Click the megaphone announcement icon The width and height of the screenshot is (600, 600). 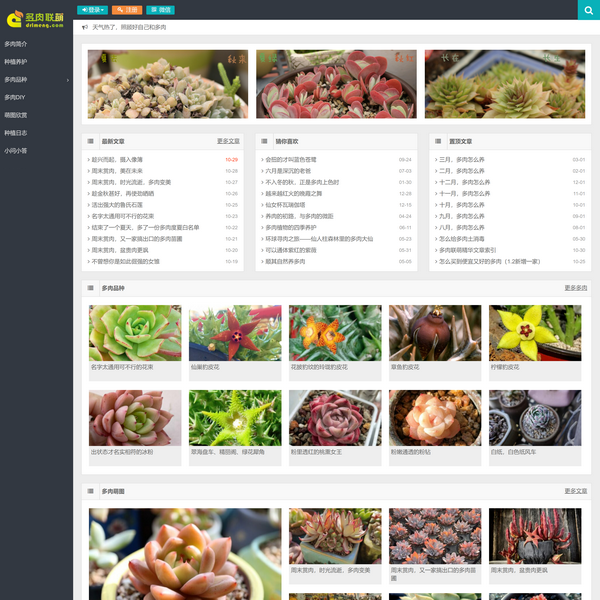tap(85, 28)
